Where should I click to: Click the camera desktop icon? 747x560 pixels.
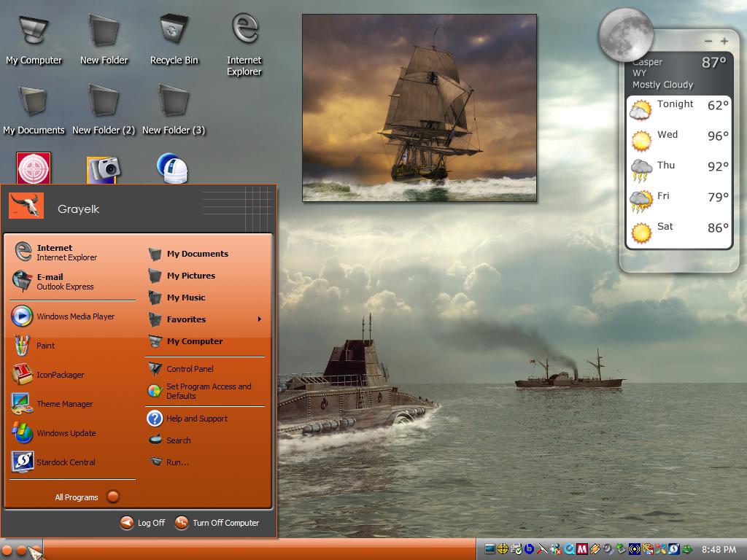[103, 169]
